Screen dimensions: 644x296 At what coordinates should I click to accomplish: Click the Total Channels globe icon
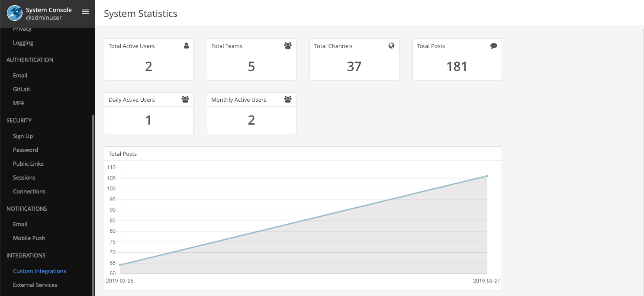click(x=391, y=46)
